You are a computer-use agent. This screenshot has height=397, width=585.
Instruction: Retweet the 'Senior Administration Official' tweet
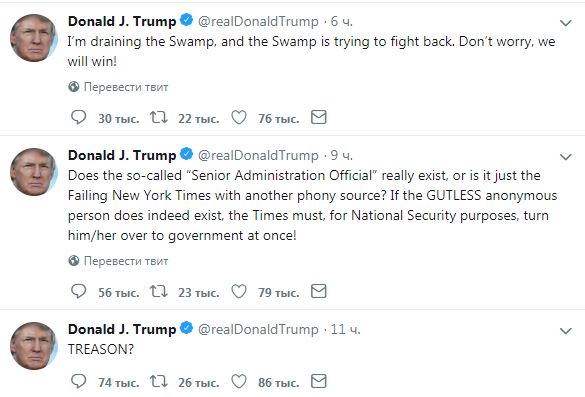pyautogui.click(x=159, y=291)
